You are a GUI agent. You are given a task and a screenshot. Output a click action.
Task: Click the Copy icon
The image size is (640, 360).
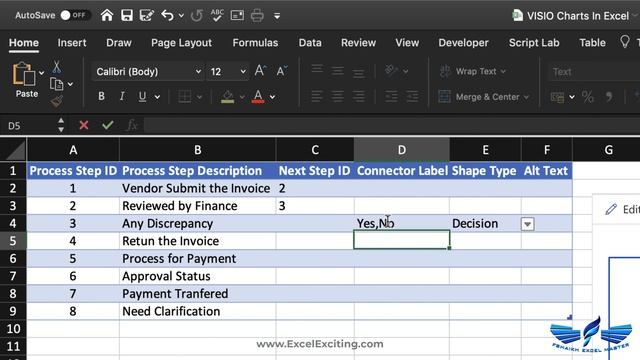pos(56,84)
